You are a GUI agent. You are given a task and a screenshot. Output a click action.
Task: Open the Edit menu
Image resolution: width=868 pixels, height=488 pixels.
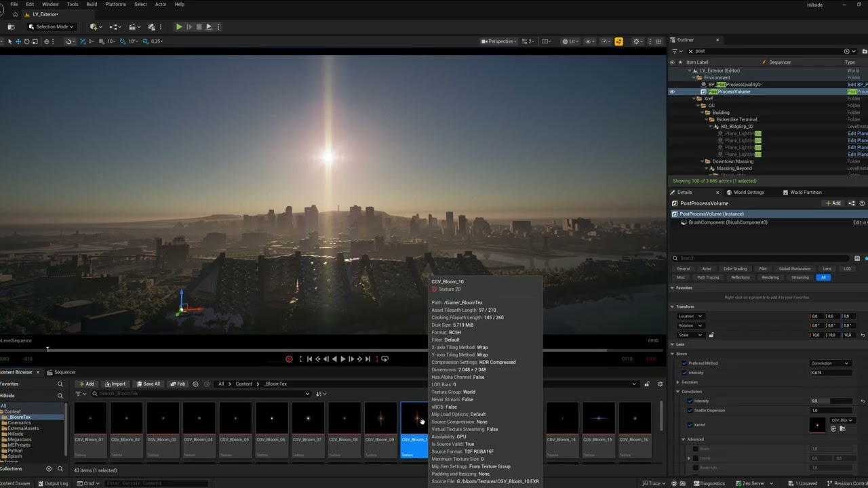coord(30,4)
